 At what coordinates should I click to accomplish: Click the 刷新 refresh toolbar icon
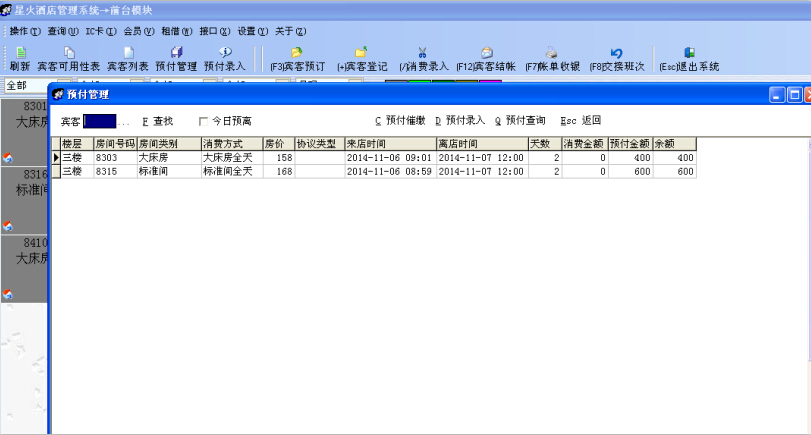(x=20, y=58)
